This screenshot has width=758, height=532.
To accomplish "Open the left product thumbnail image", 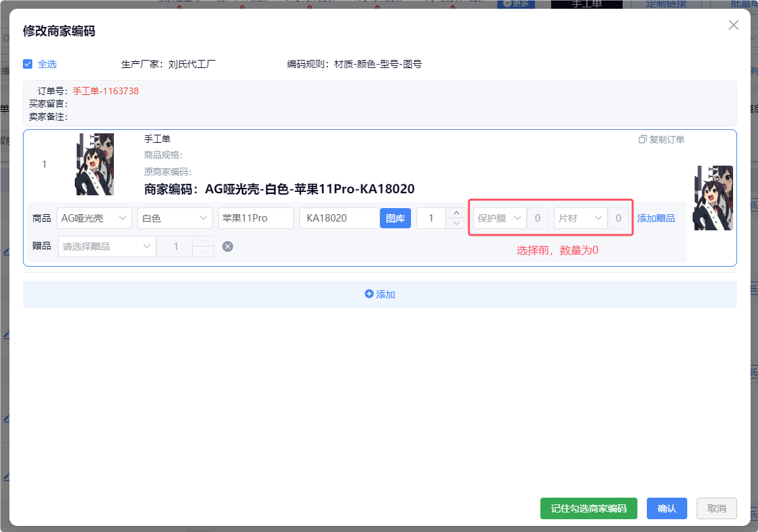I will point(94,164).
